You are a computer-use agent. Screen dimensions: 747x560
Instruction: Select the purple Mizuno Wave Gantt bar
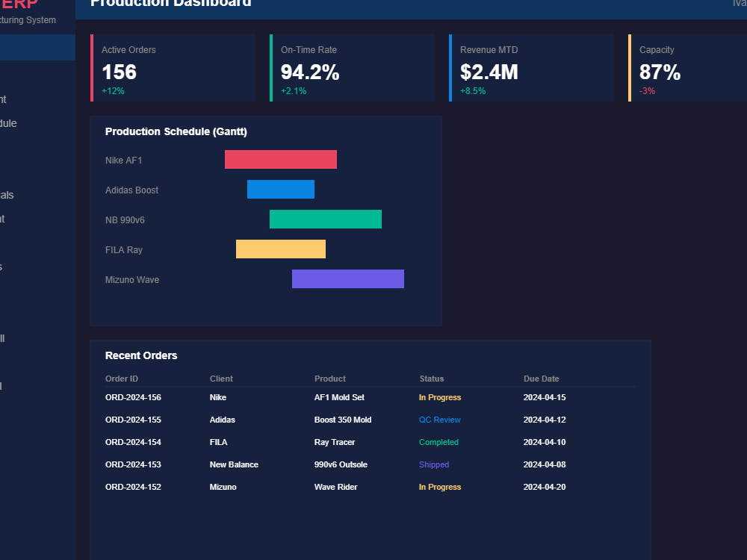click(348, 279)
